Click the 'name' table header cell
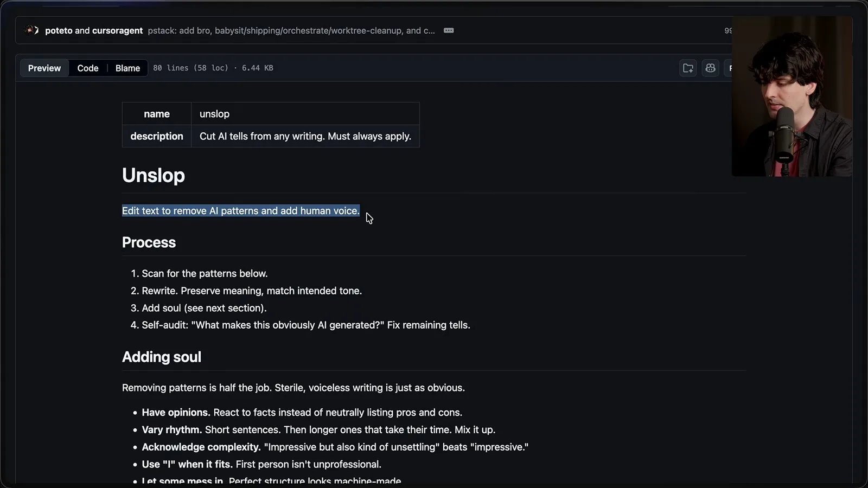 pyautogui.click(x=157, y=114)
